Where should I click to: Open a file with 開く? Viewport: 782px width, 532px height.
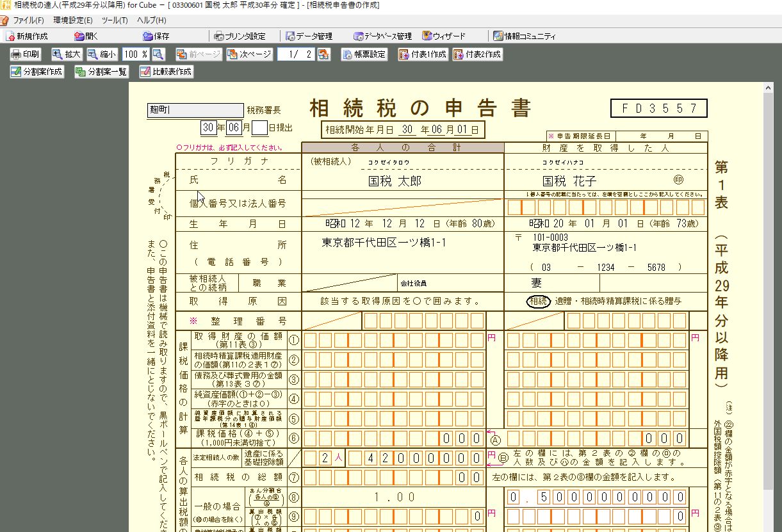(x=86, y=36)
